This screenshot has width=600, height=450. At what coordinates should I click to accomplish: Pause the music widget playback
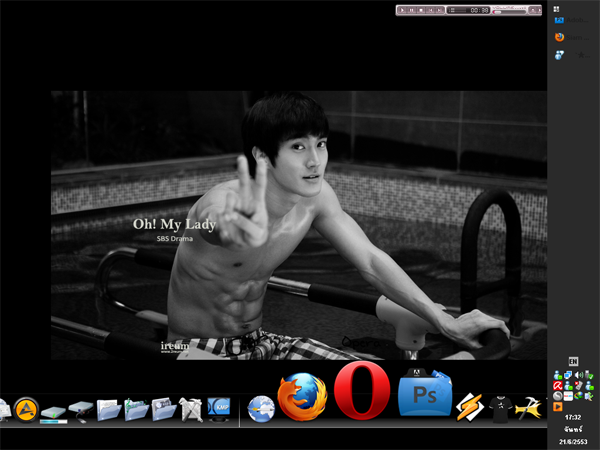coord(411,10)
